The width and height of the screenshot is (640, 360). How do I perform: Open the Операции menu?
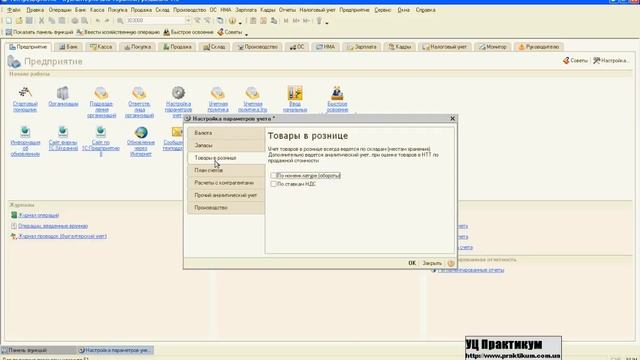60,10
